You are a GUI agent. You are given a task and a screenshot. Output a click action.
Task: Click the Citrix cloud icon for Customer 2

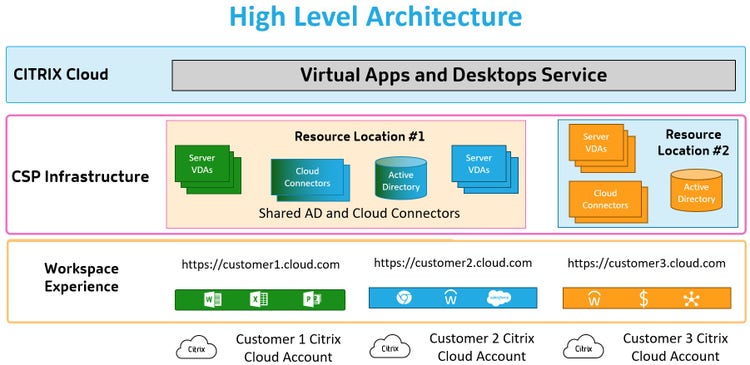pyautogui.click(x=390, y=348)
